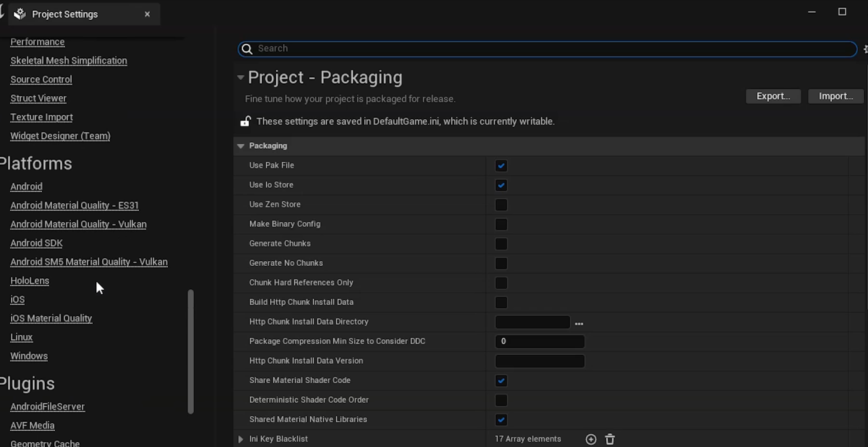868x447 pixels.
Task: Enable Generate Chunks
Action: coord(501,244)
